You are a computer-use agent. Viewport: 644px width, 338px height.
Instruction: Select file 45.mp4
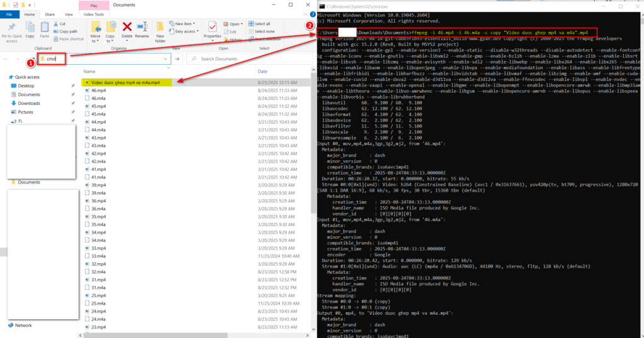98,106
